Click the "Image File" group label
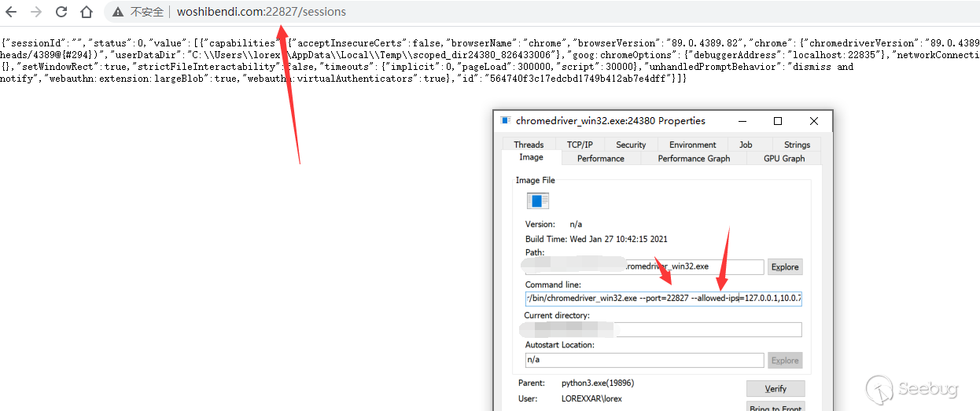Viewport: 980px width, 411px height. [x=535, y=180]
